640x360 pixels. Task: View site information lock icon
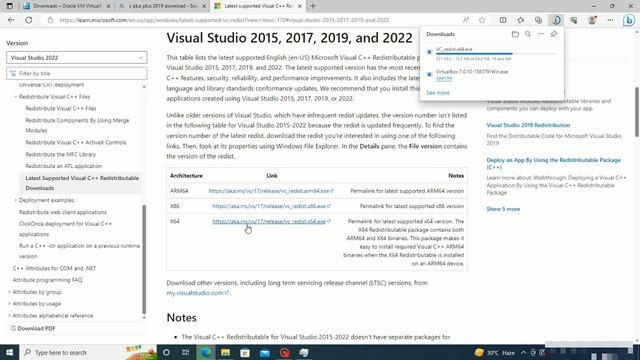pyautogui.click(x=50, y=20)
